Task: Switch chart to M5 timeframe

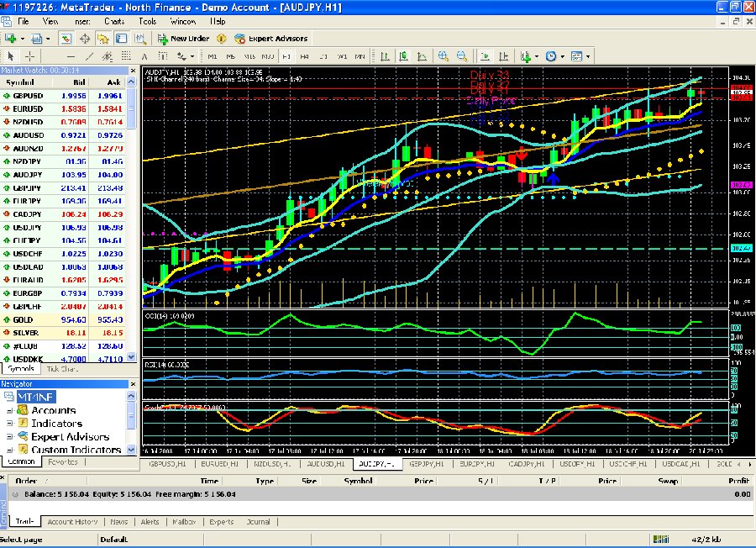Action: click(230, 56)
